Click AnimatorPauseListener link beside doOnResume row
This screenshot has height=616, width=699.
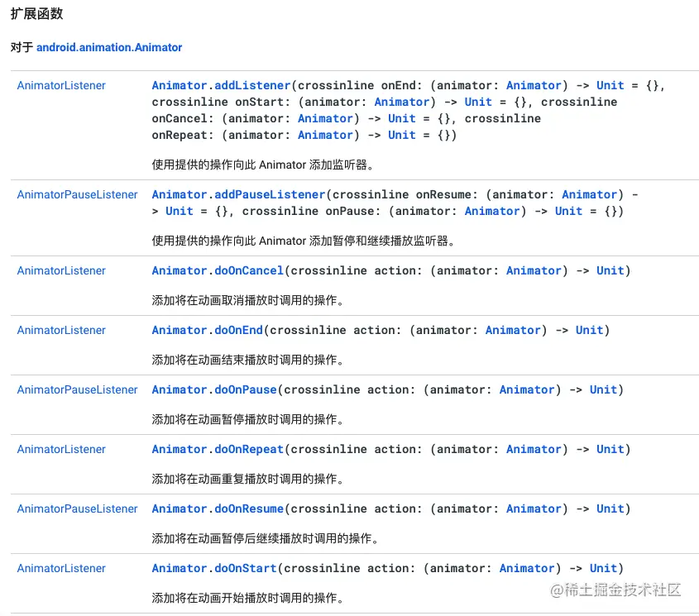[77, 509]
